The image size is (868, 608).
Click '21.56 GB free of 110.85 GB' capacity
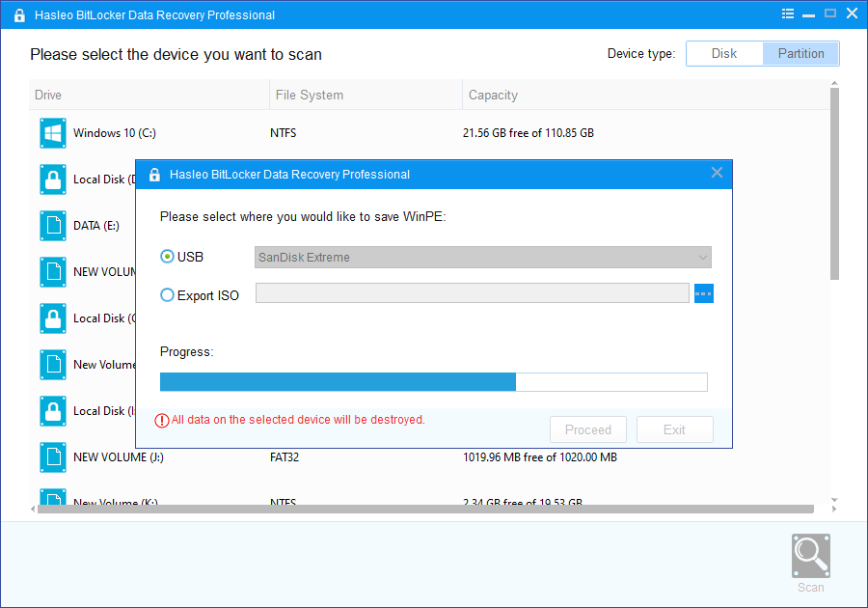pos(529,133)
